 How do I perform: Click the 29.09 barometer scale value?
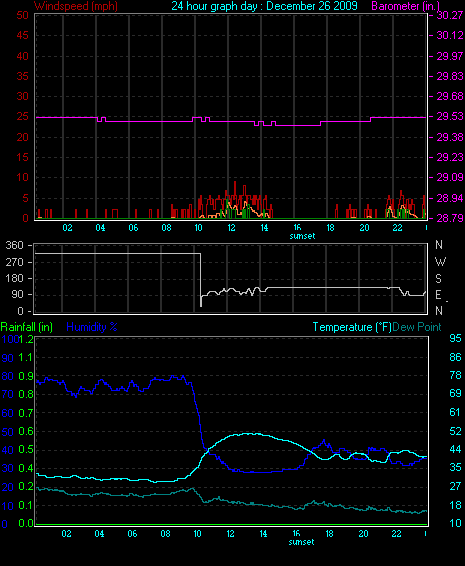point(449,177)
